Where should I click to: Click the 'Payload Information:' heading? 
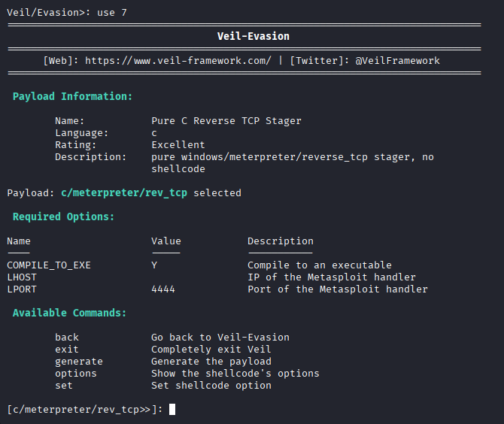(x=73, y=96)
